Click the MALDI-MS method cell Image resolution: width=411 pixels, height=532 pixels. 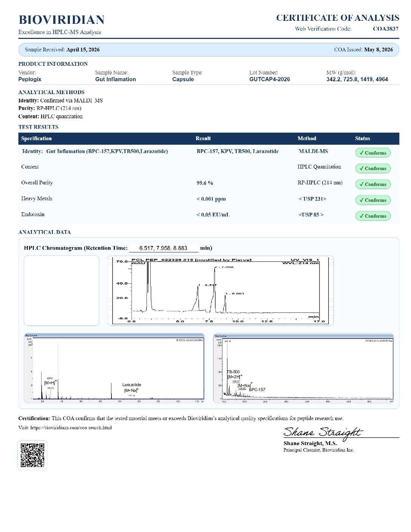coord(313,151)
